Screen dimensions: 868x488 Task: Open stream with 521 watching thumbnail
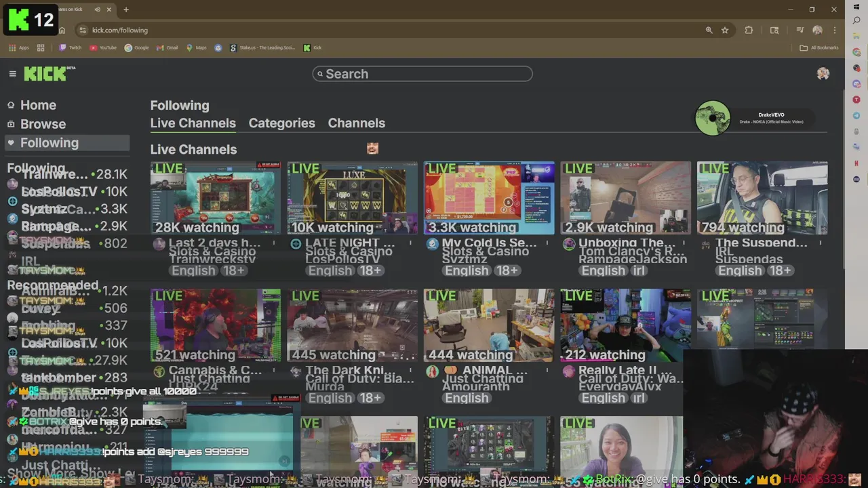pyautogui.click(x=216, y=325)
